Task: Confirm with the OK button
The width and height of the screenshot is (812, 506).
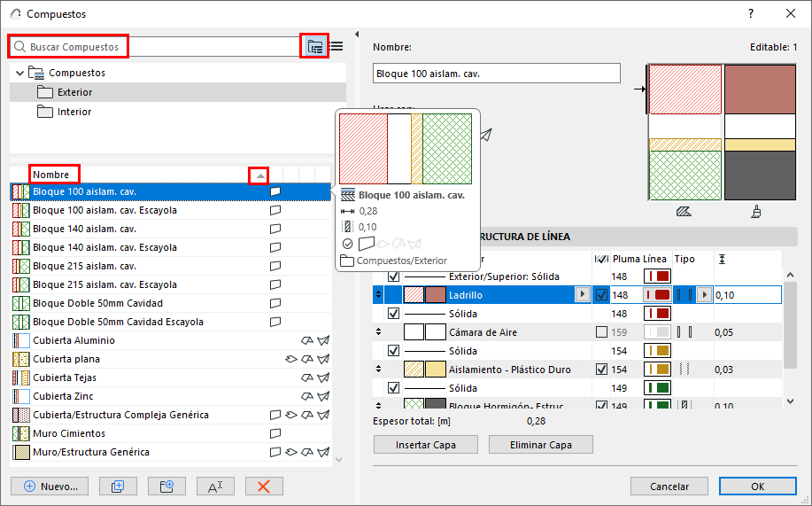Action: click(x=758, y=487)
